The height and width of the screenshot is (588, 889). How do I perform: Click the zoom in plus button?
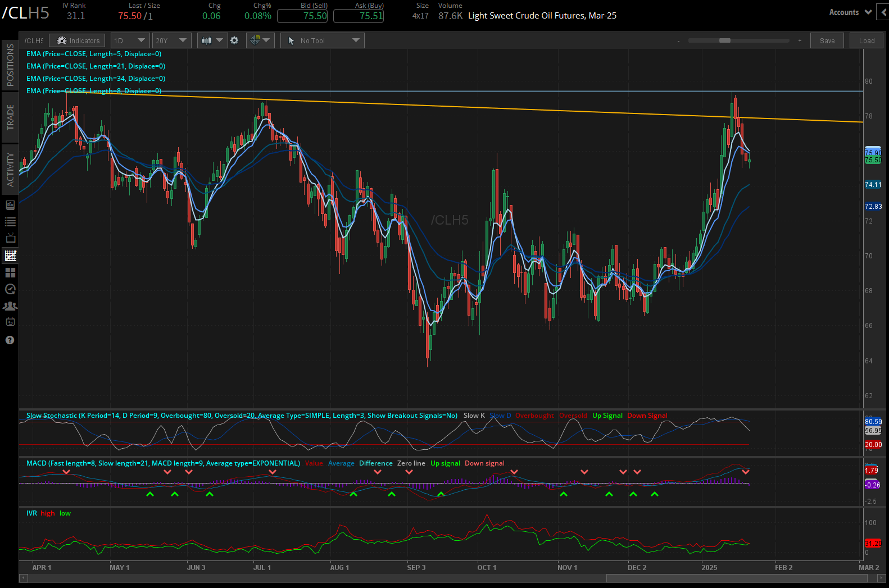pyautogui.click(x=800, y=41)
